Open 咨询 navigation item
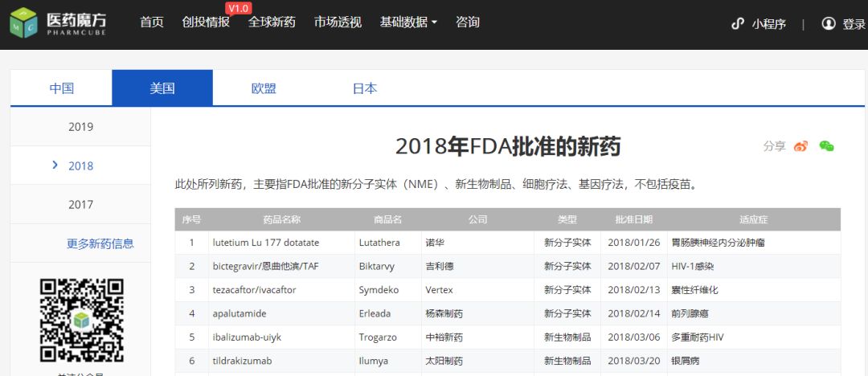 click(467, 22)
